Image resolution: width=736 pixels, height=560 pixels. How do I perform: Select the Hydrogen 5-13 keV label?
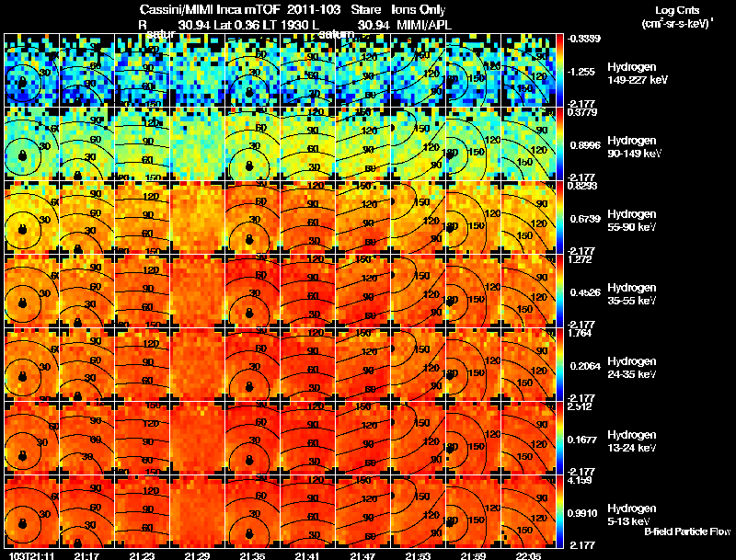(x=632, y=515)
